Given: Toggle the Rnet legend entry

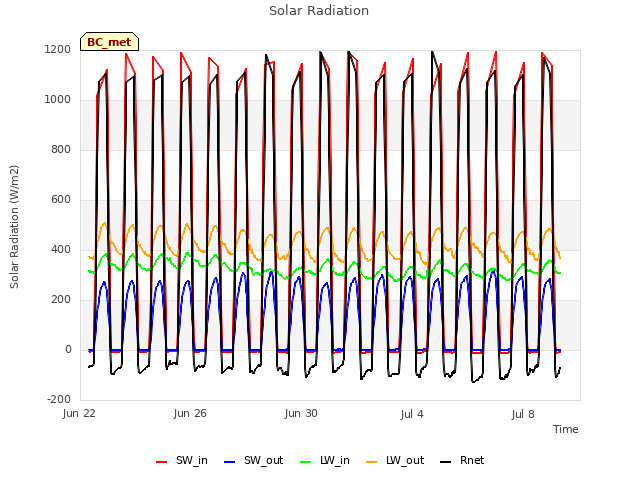Looking at the screenshot, I should point(462,461).
